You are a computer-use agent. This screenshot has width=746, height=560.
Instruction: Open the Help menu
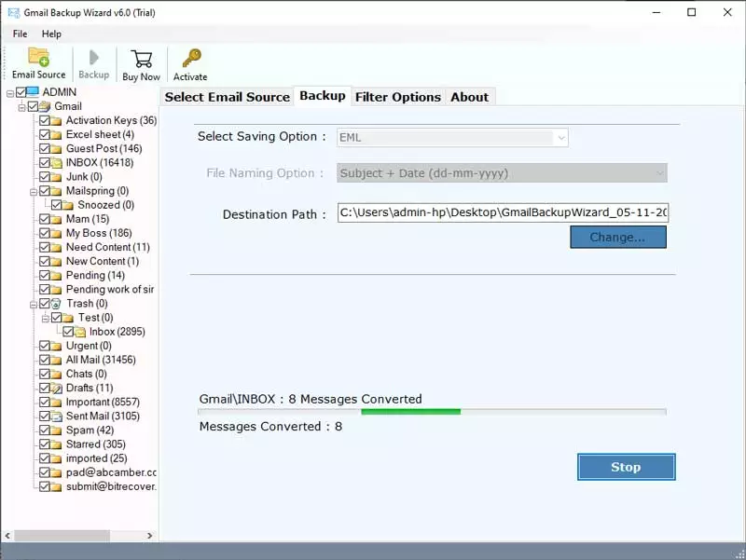tap(51, 34)
